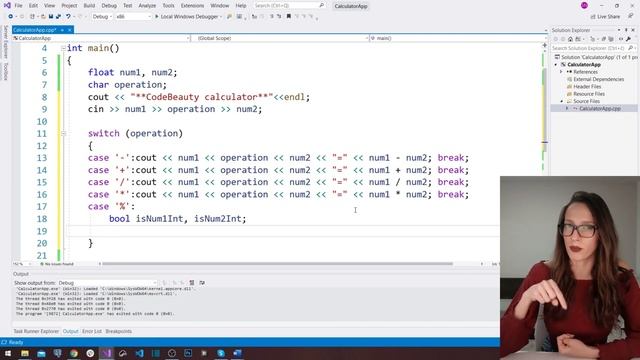640x360 pixels.
Task: Switch to Error List tab
Action: tap(91, 331)
